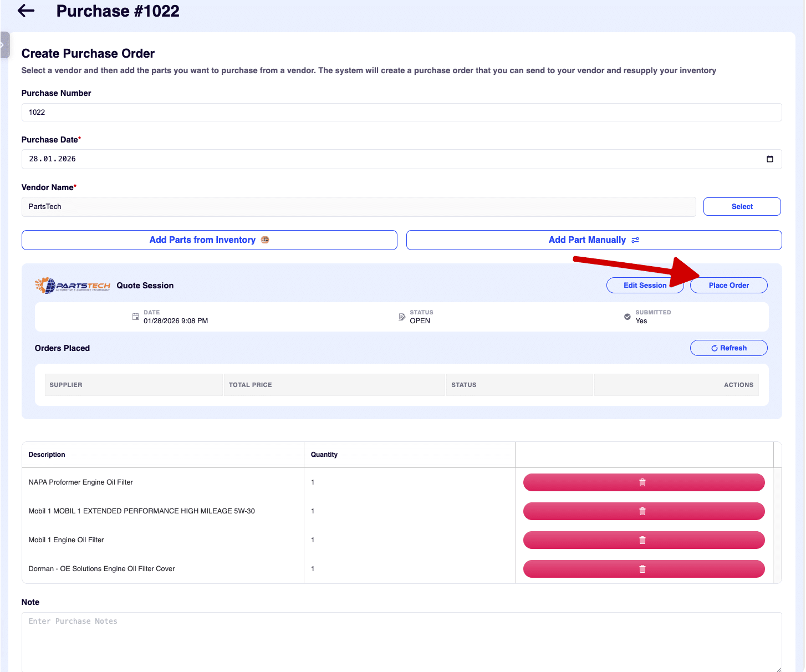The image size is (806, 672).
Task: Click the Purchase Date field value
Action: pos(53,159)
